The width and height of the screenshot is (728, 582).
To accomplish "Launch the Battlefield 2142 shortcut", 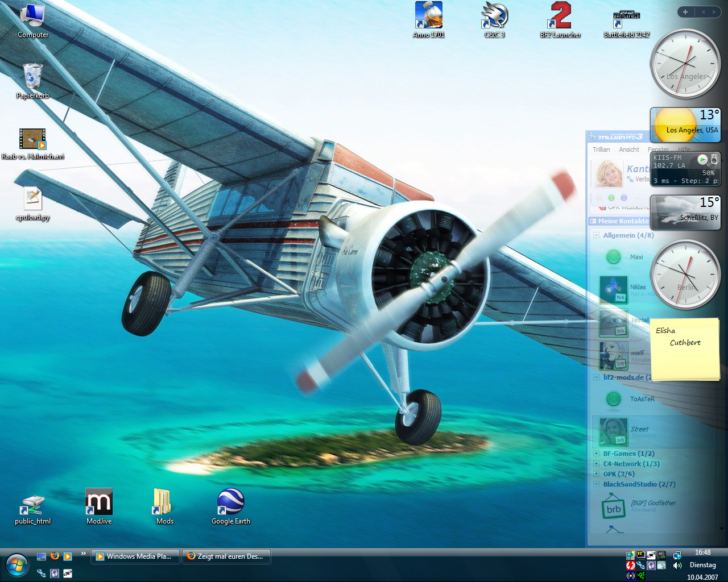I will pyautogui.click(x=626, y=23).
